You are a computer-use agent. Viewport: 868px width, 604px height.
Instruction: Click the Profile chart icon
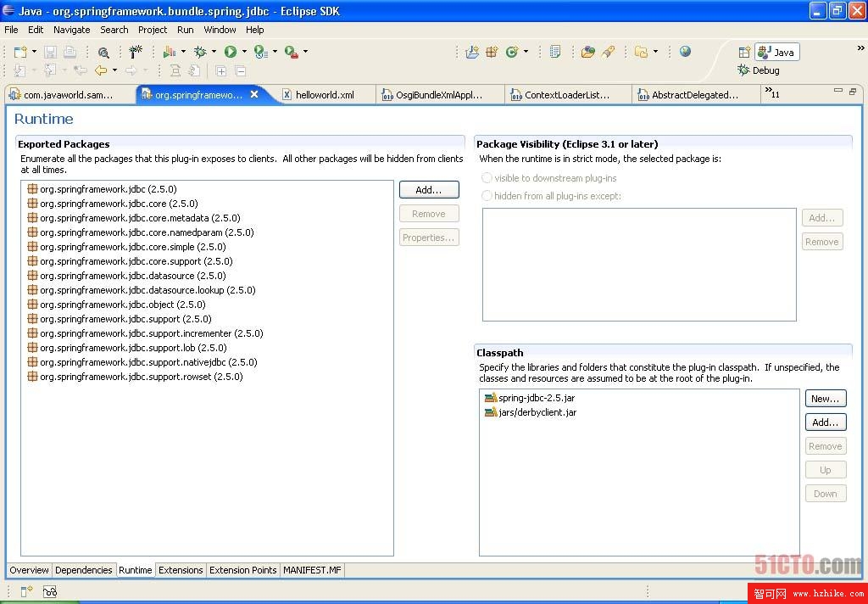click(170, 52)
